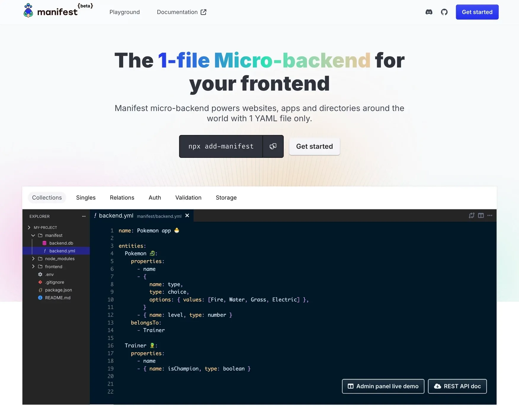This screenshot has width=519, height=420.
Task: Click the white Get started hero button
Action: click(x=314, y=146)
